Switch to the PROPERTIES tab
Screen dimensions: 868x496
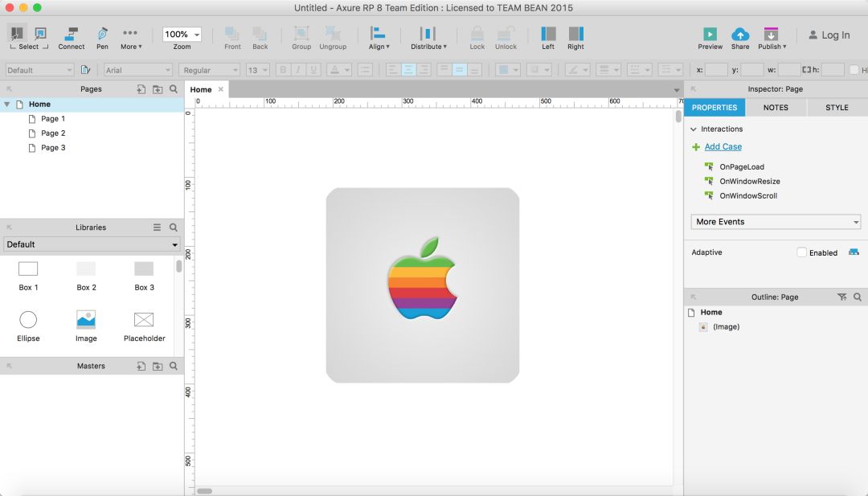714,108
